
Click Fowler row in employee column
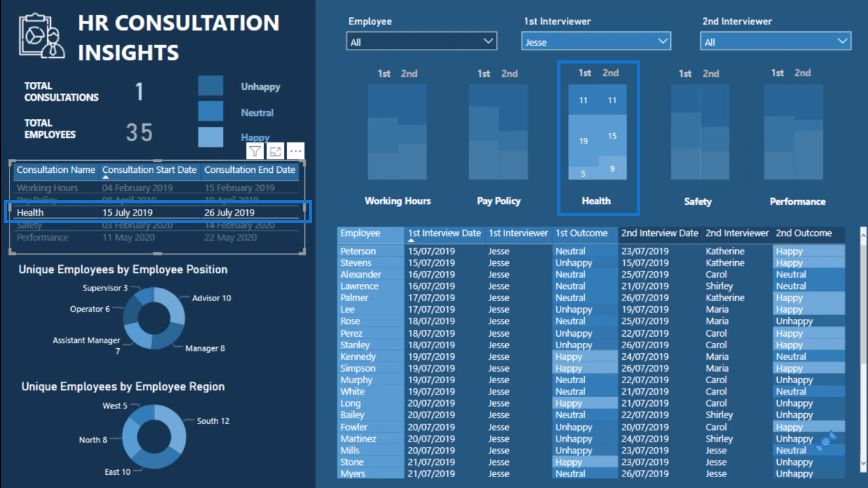370,427
